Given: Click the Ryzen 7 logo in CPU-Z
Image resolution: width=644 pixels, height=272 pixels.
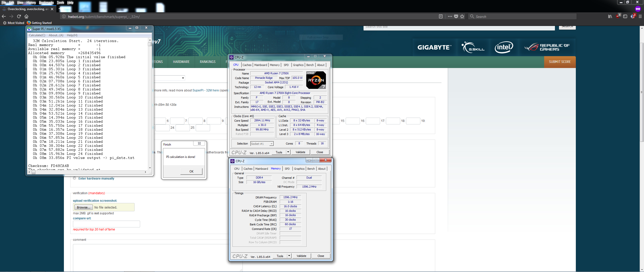Looking at the screenshot, I should coord(316,80).
